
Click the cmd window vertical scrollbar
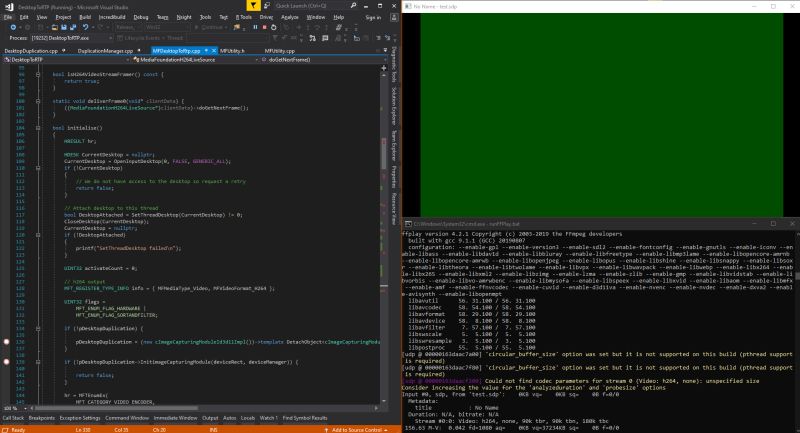coord(797,332)
